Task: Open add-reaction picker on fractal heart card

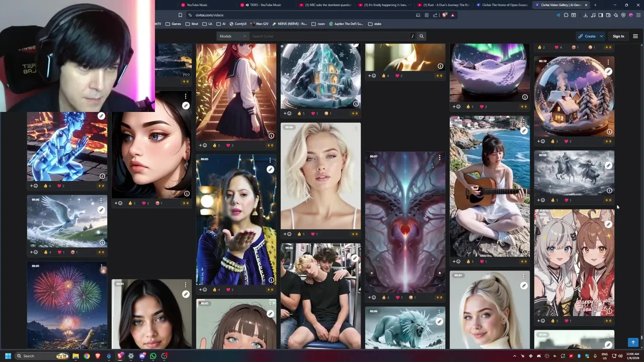Action: 372,297
